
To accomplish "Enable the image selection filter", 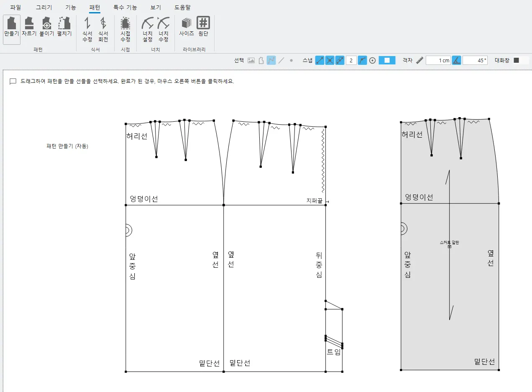I will tap(251, 60).
